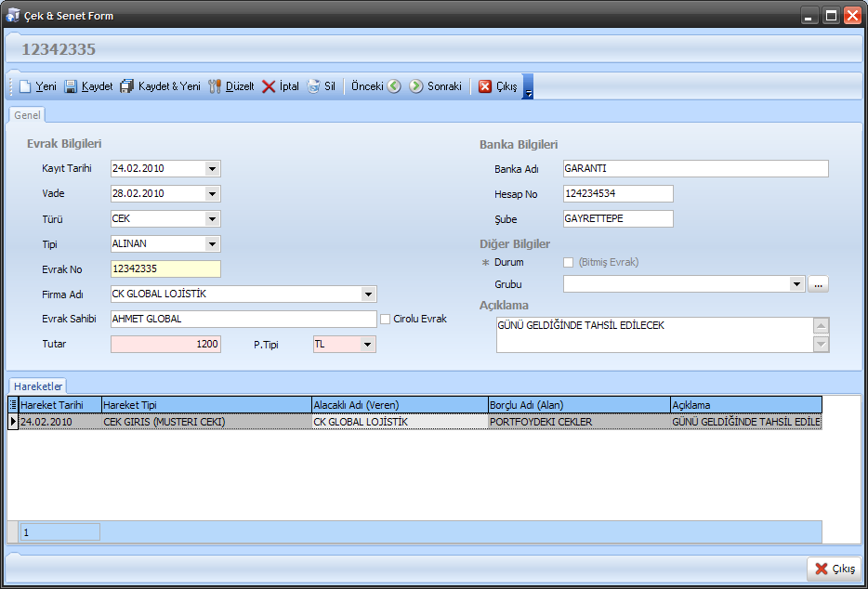
Task: Select the Hareketler tab
Action: pyautogui.click(x=38, y=386)
